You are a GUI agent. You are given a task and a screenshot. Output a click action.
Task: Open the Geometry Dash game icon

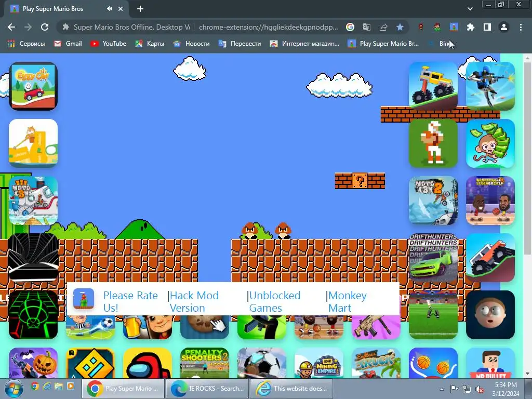coord(90,363)
